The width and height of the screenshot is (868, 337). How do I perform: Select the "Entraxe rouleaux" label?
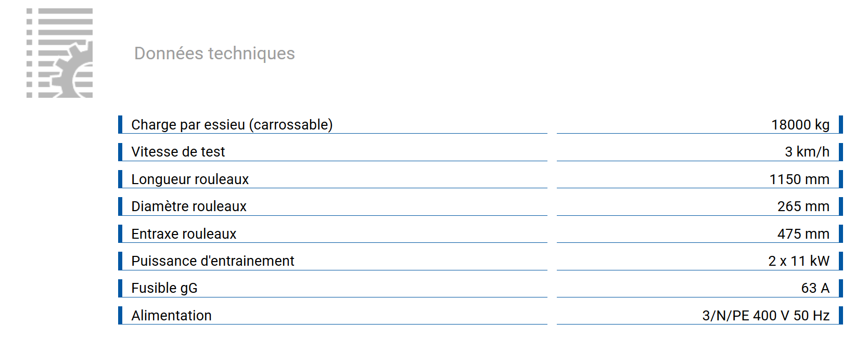click(x=184, y=234)
